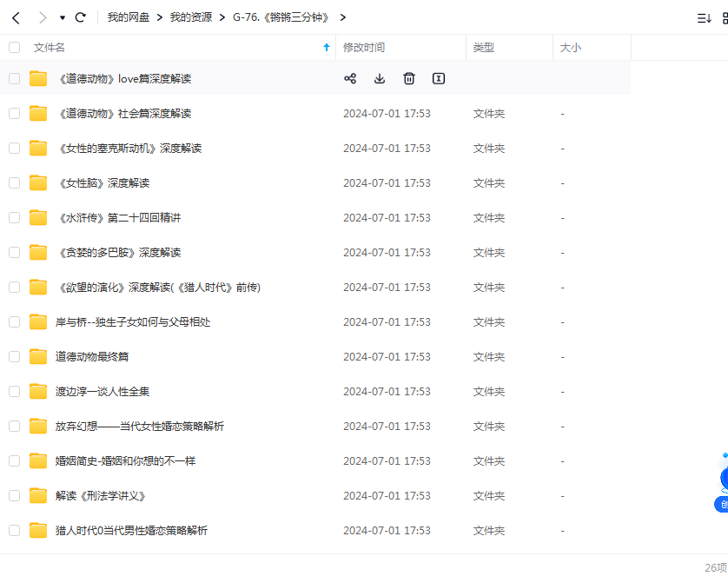Select all files via header checkbox

point(14,48)
